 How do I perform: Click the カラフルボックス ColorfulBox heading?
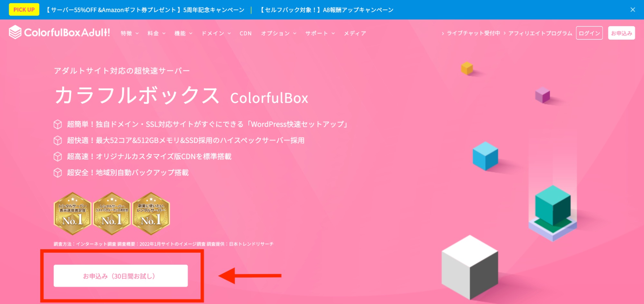pos(182,96)
